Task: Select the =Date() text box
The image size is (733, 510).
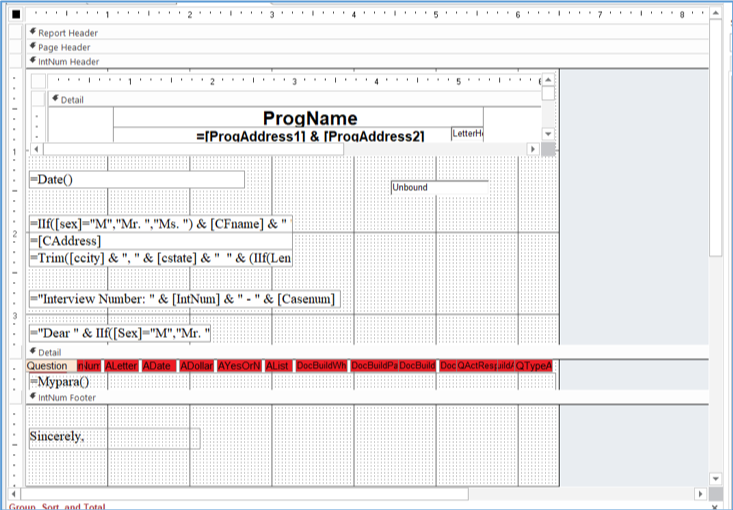Action: (136, 179)
